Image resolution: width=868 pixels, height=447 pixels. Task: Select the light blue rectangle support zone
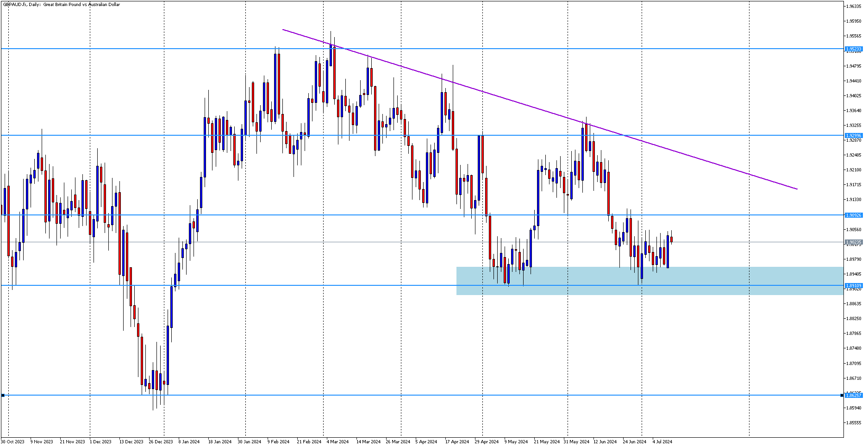click(649, 281)
